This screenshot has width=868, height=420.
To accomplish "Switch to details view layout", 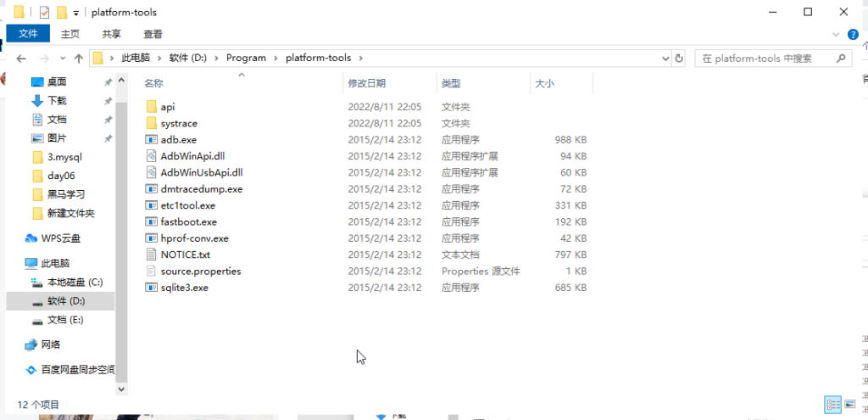I will tap(832, 404).
